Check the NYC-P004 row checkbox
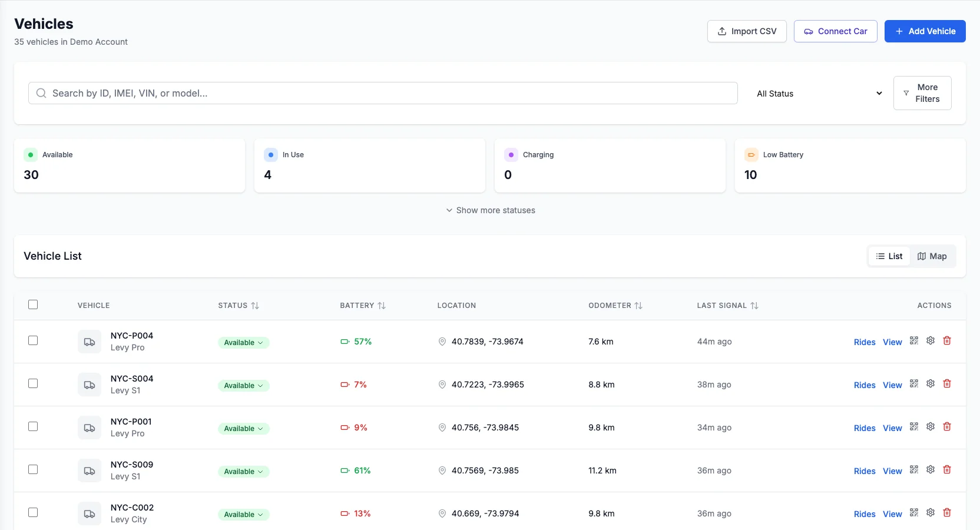Image resolution: width=980 pixels, height=530 pixels. [33, 340]
